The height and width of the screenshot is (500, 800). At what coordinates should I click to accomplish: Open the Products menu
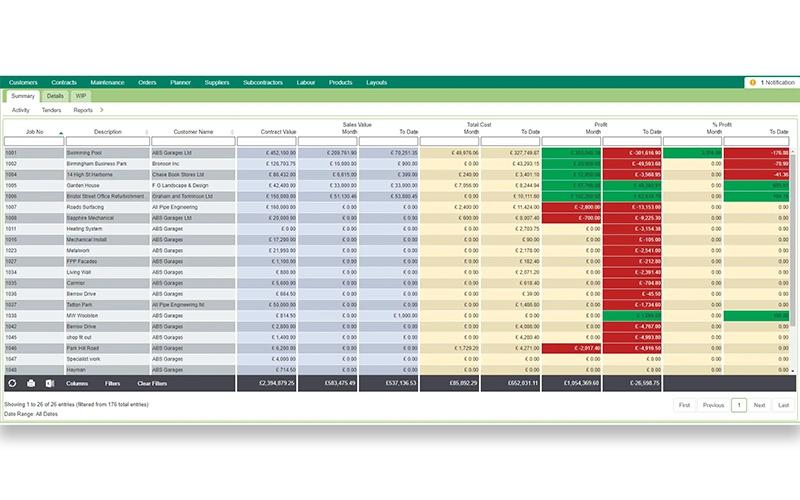[340, 82]
